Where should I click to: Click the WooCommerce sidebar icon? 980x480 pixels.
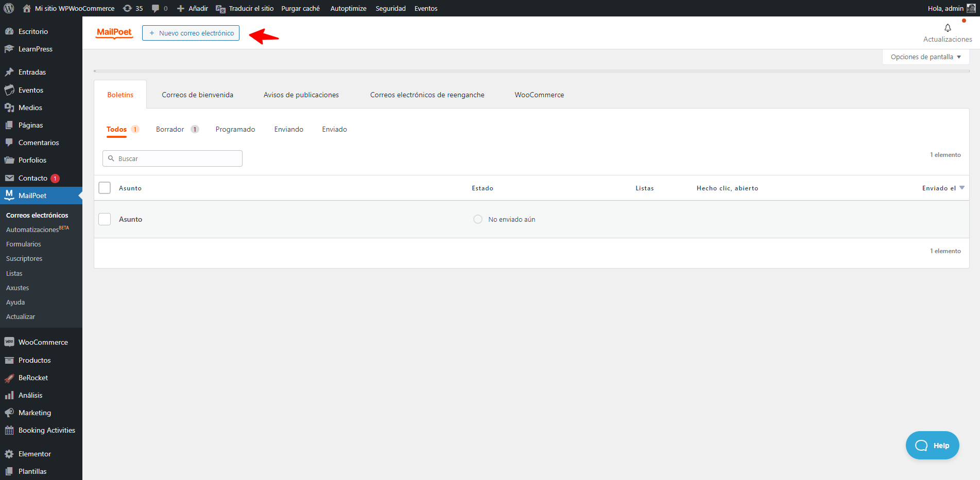pyautogui.click(x=9, y=342)
